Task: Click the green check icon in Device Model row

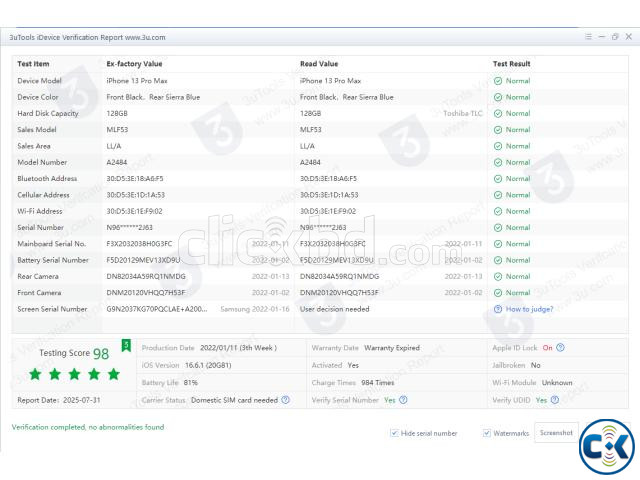Action: [498, 81]
